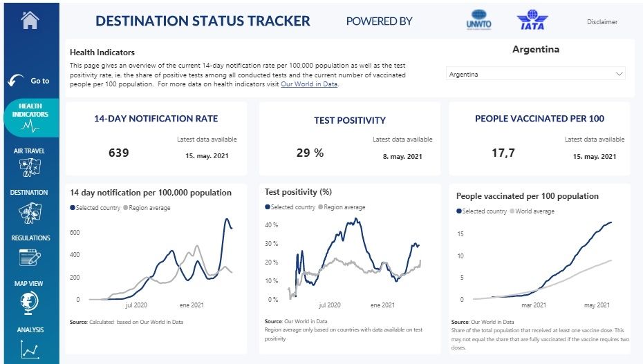This screenshot has height=364, width=643.
Task: Open the Regulations checklist icon
Action: [x=30, y=257]
